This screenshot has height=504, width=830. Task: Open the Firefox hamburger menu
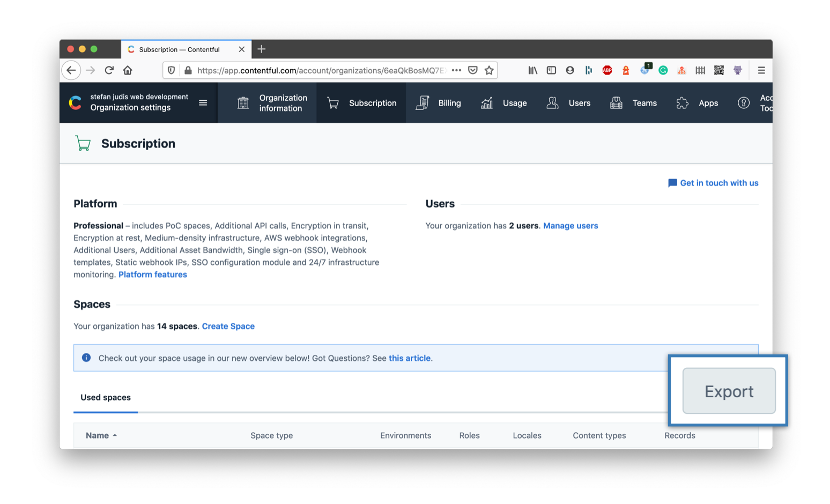761,70
